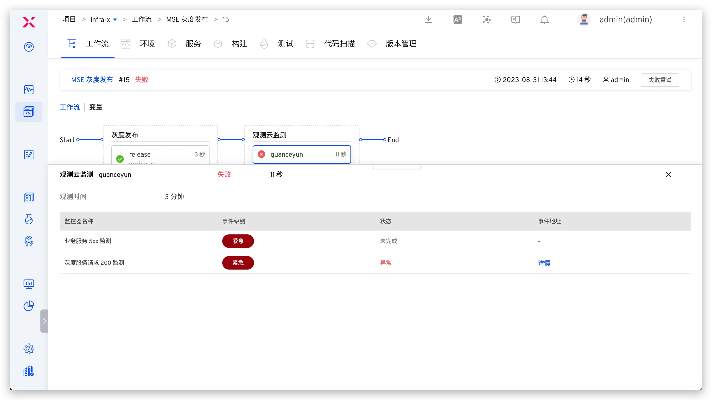
Task: Open the notification bell
Action: click(544, 19)
